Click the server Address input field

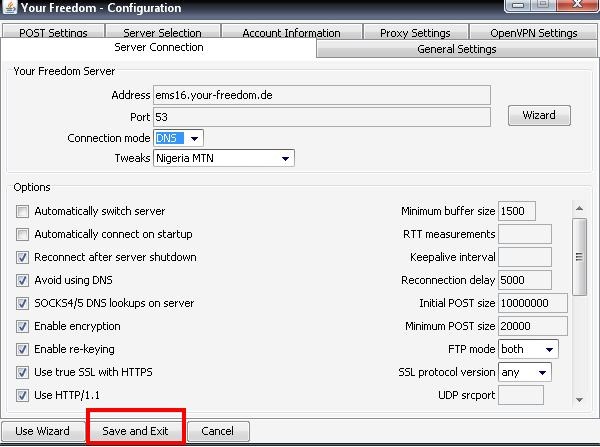click(x=322, y=95)
